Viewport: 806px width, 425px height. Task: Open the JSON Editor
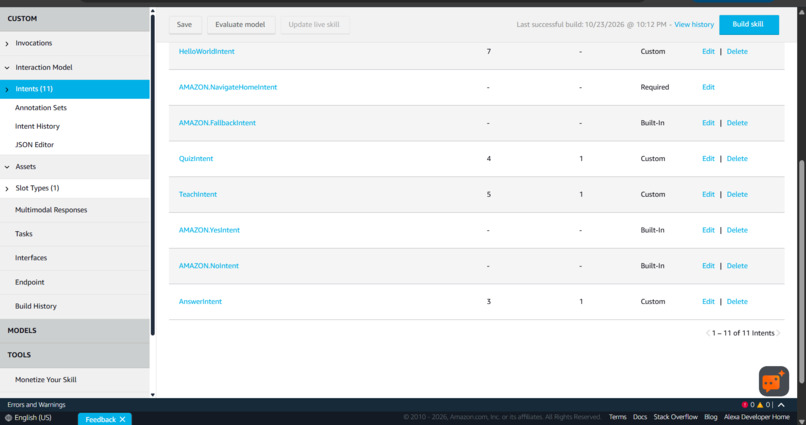tap(34, 144)
